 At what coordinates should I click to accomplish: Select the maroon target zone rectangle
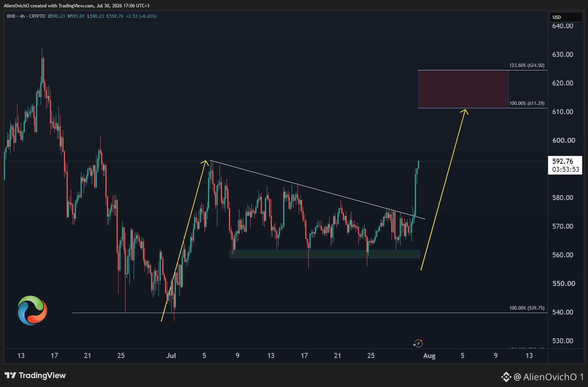coord(463,89)
